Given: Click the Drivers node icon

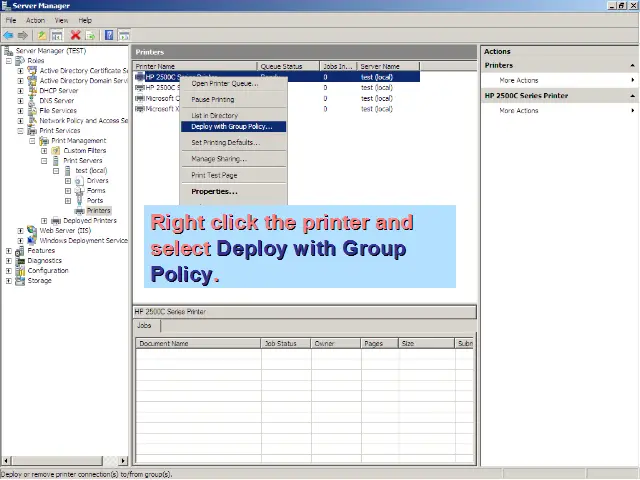Looking at the screenshot, I should point(79,181).
